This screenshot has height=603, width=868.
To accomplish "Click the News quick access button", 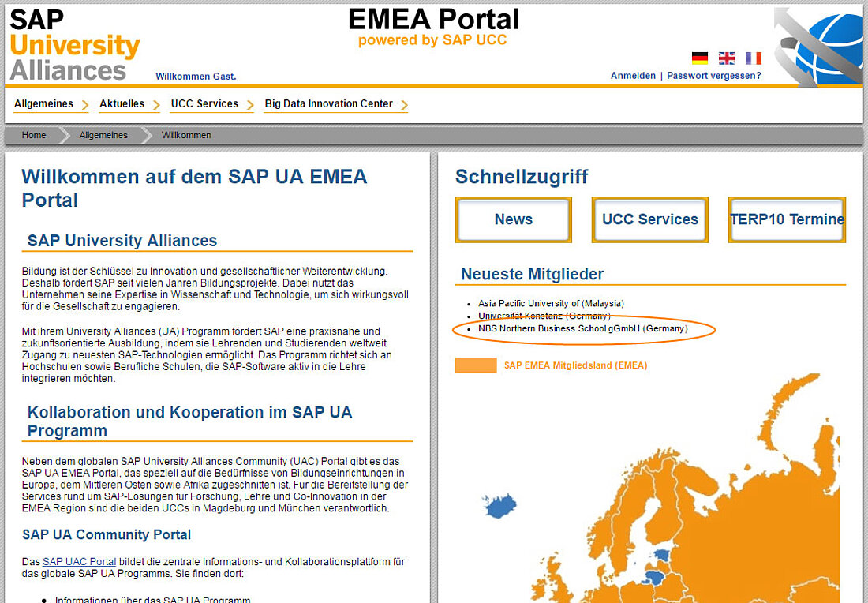I will (513, 219).
